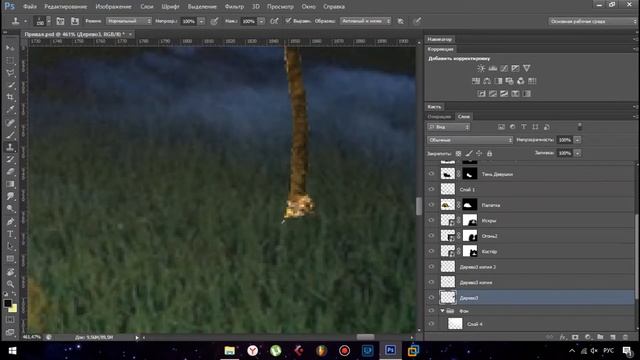Select the Pen tool
The width and height of the screenshot is (640, 360).
(10, 222)
